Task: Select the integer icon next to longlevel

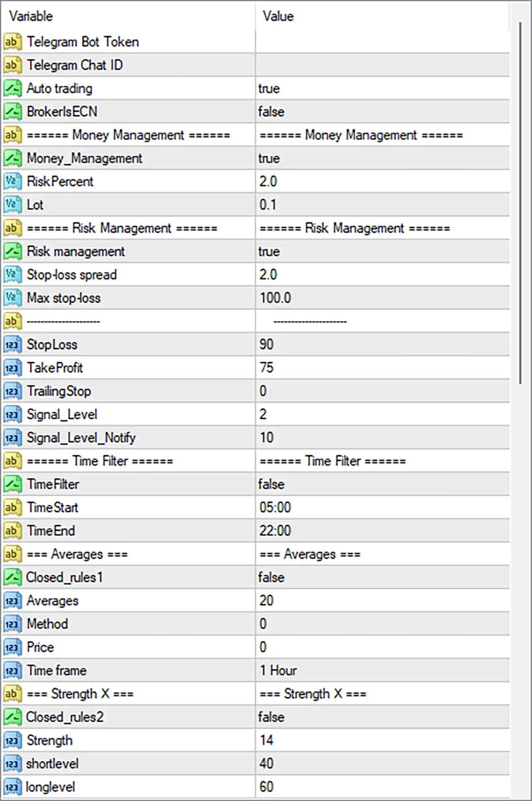Action: pyautogui.click(x=12, y=787)
